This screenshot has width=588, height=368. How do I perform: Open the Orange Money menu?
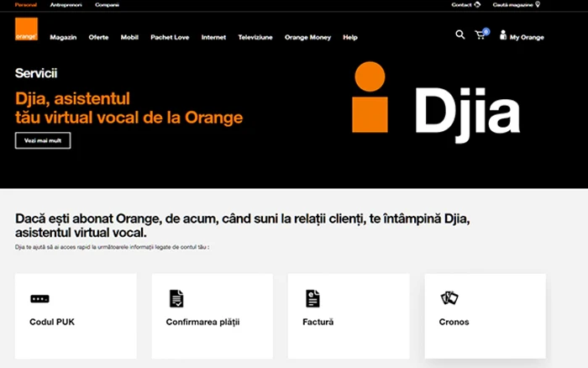[307, 37]
